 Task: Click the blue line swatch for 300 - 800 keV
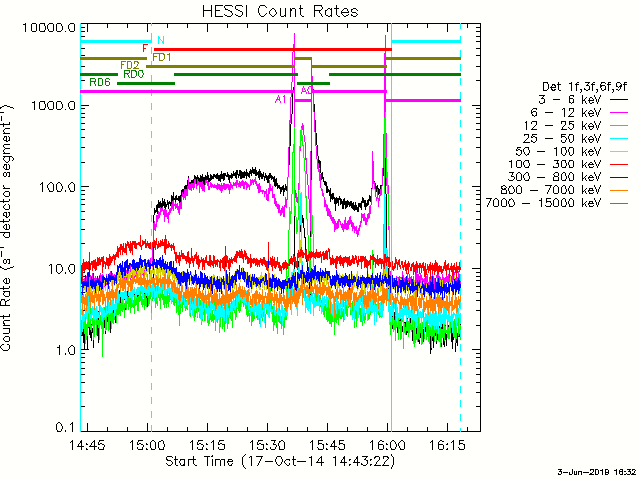pyautogui.click(x=619, y=177)
